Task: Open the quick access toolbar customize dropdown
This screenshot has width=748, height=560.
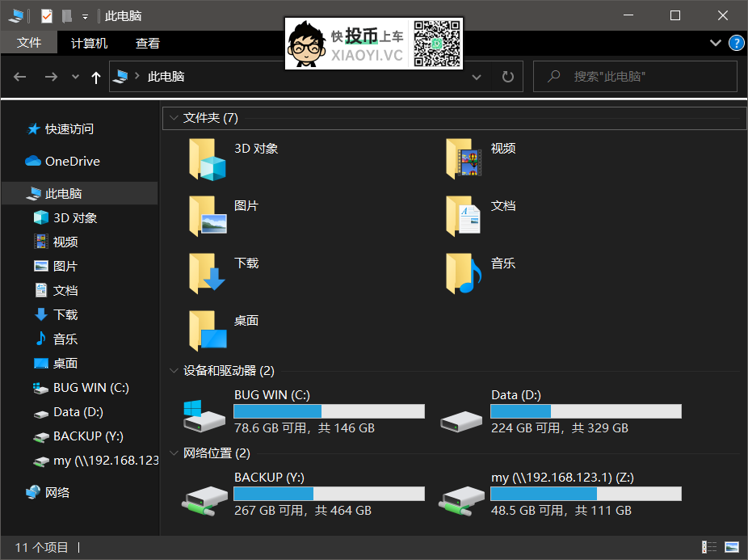Action: (85, 15)
